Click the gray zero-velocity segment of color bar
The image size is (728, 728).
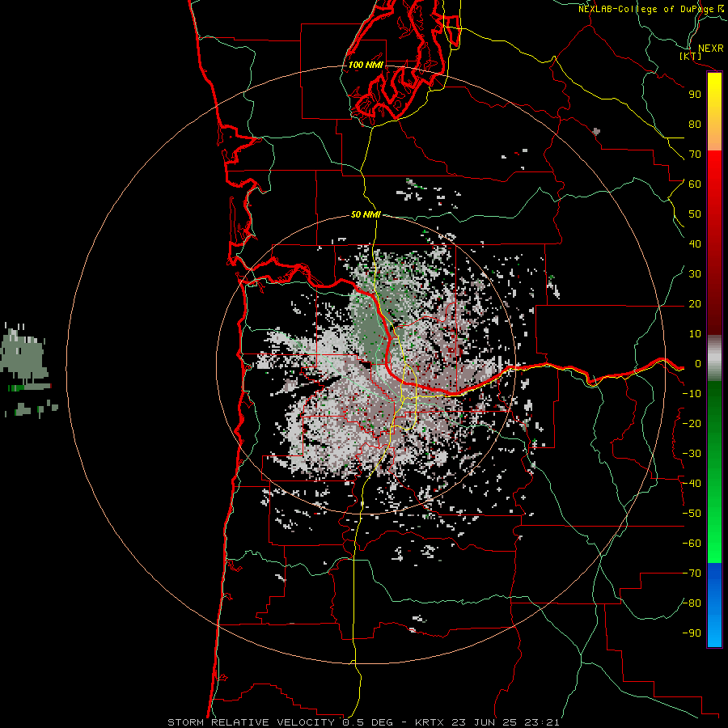(x=714, y=358)
